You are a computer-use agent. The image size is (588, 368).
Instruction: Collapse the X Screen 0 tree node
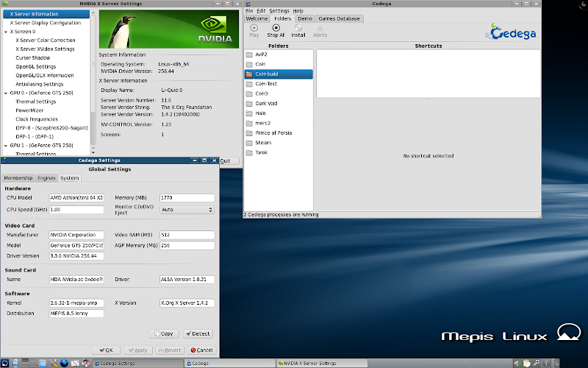point(5,32)
